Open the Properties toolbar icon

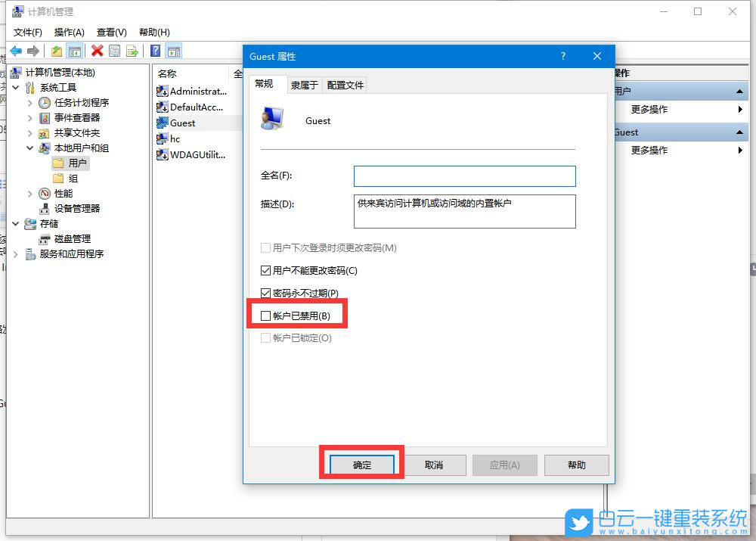click(x=113, y=50)
